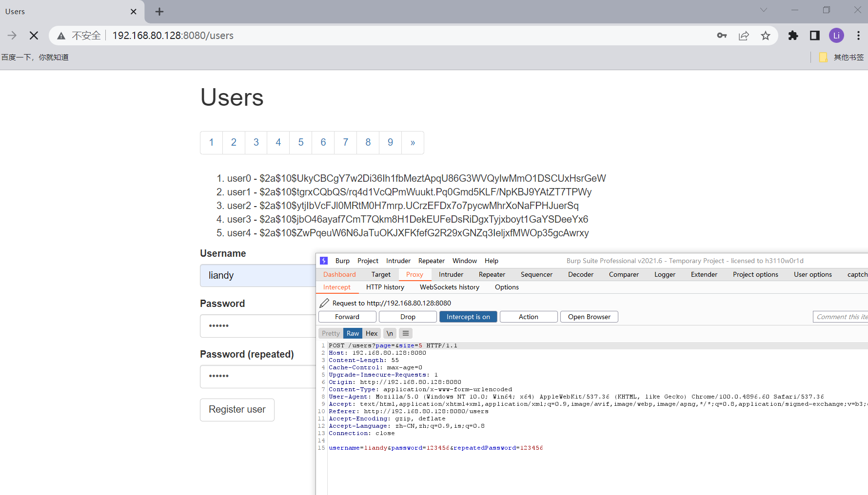This screenshot has width=868, height=495.
Task: Open the extensions puzzle icon
Action: tap(793, 35)
